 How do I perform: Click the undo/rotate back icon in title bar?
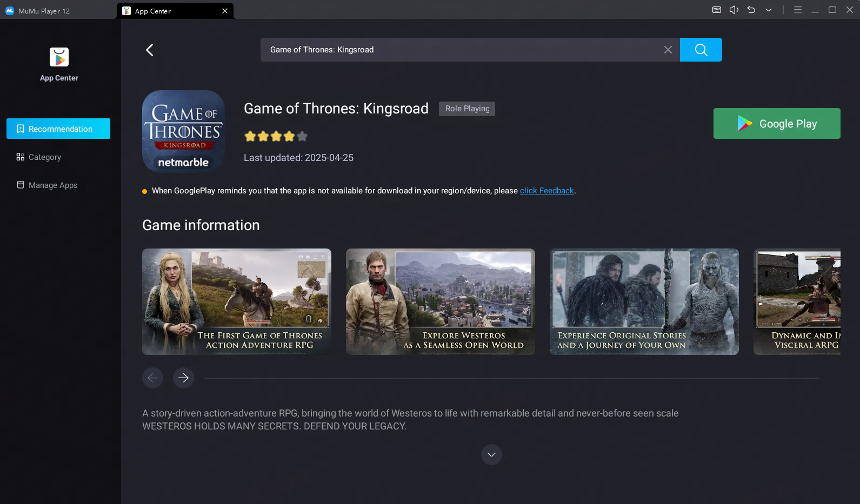point(751,10)
